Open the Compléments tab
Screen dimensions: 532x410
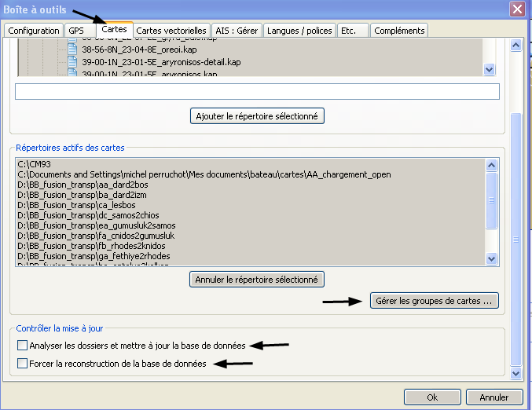[400, 31]
